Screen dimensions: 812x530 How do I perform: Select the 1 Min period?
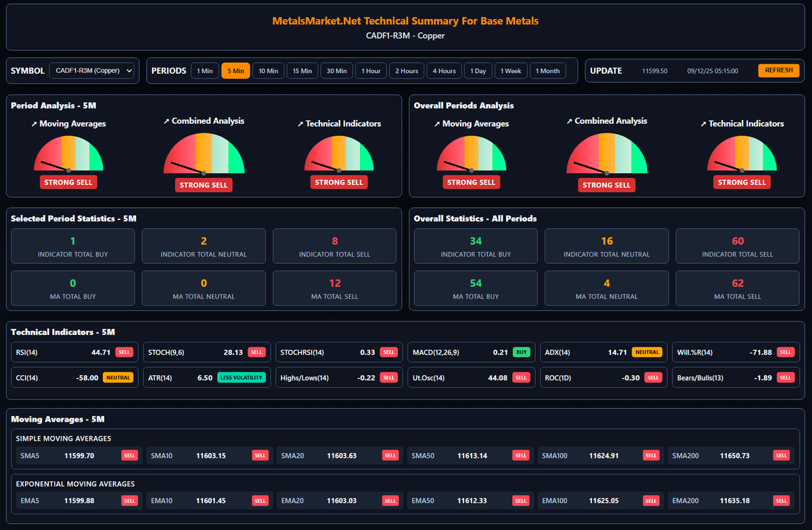205,70
